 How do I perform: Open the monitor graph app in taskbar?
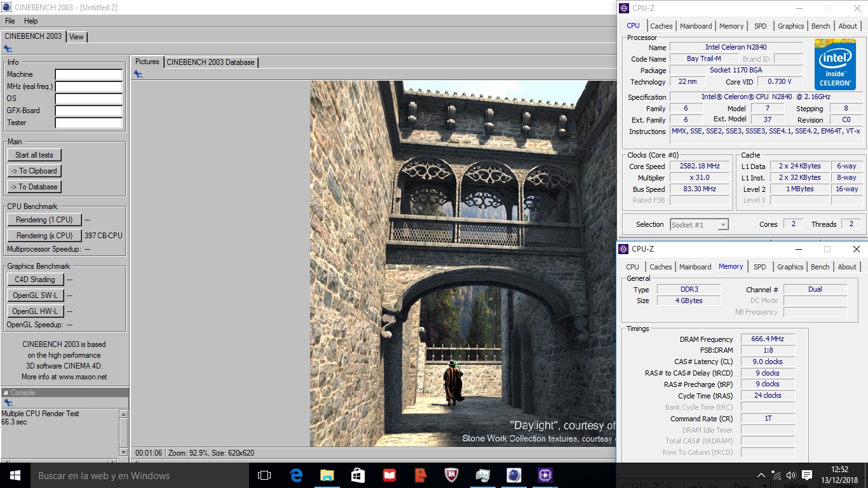point(483,475)
